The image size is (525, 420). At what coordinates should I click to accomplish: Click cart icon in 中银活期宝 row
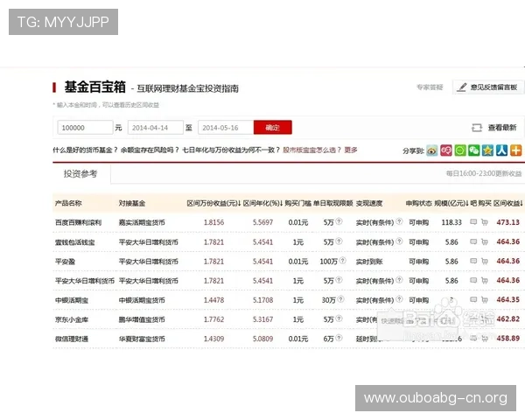click(x=485, y=300)
